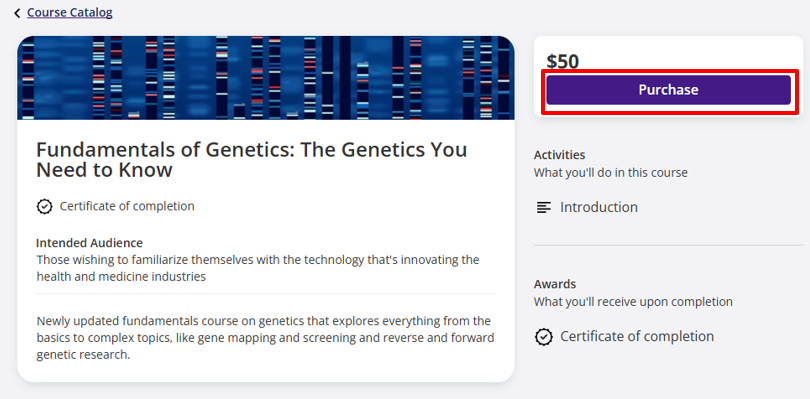Click the Introduction activity lines icon
Viewport: 810px width, 399px height.
click(543, 208)
